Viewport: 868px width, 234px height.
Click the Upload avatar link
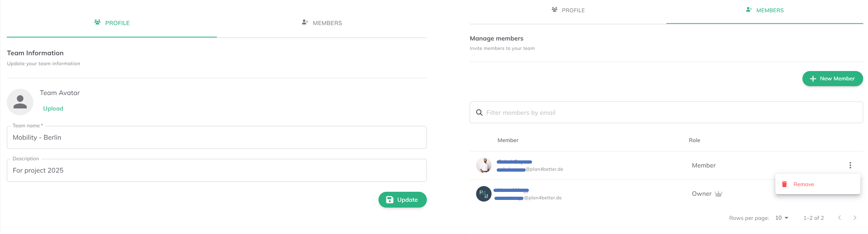53,108
